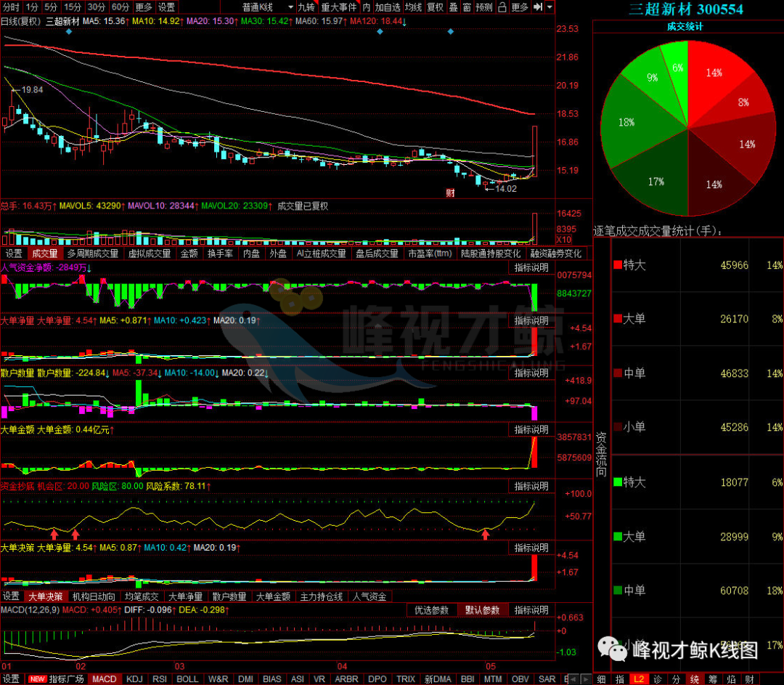Click the 财 financial marker on chart
This screenshot has height=685, width=784.
point(451,192)
